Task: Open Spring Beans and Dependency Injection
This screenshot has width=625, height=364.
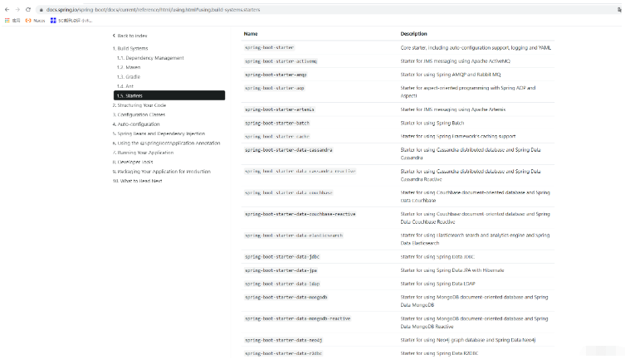Action: click(159, 133)
